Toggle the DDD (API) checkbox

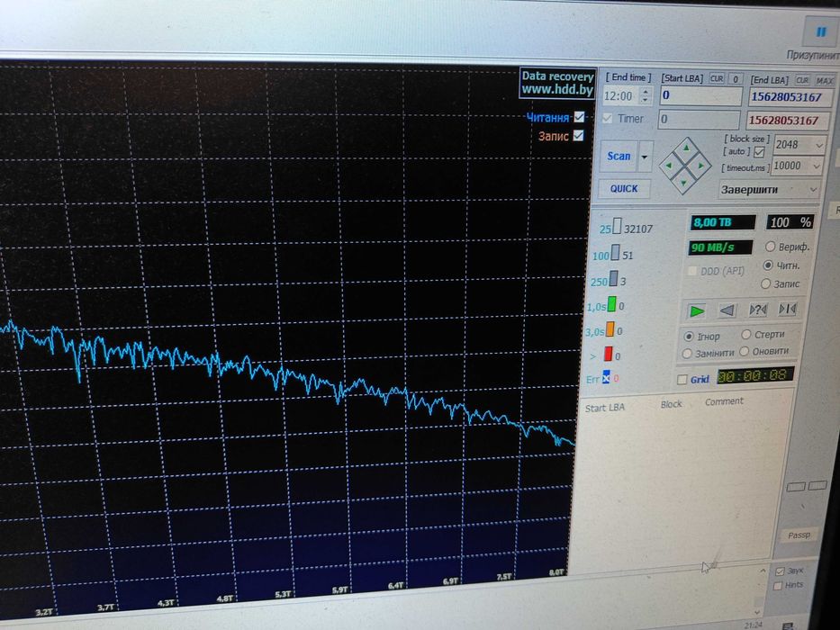tap(692, 272)
